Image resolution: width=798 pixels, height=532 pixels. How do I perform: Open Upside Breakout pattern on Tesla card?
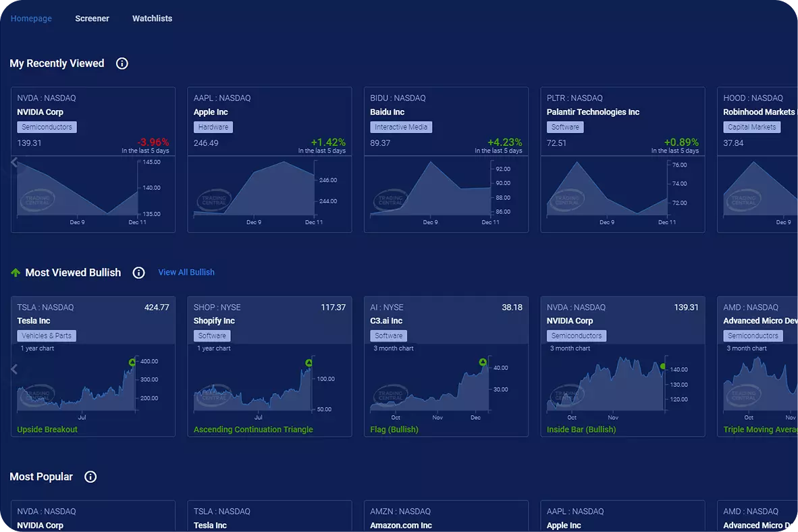tap(47, 429)
